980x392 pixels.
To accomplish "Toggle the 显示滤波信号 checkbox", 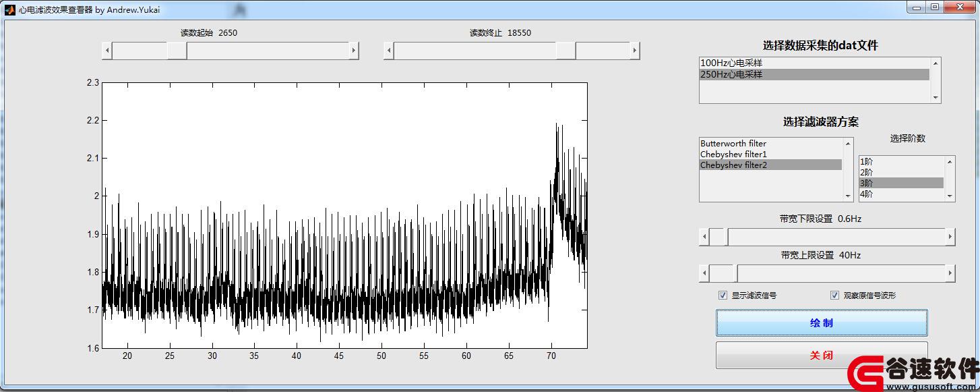I will click(x=723, y=296).
